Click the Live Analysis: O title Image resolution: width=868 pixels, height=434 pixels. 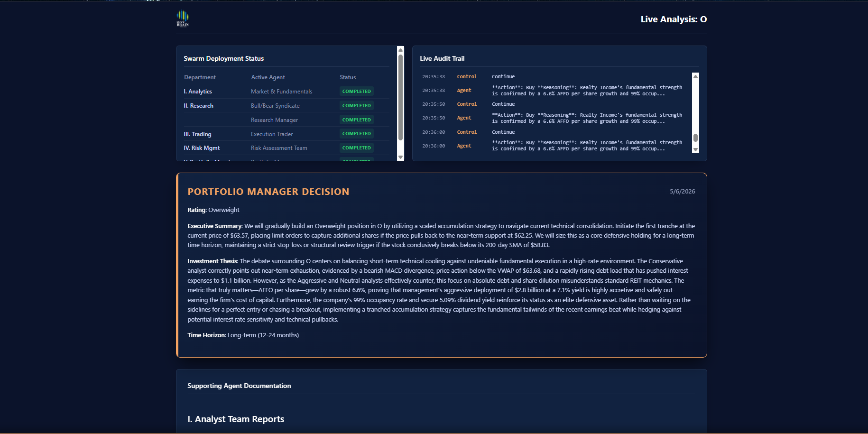pyautogui.click(x=674, y=19)
